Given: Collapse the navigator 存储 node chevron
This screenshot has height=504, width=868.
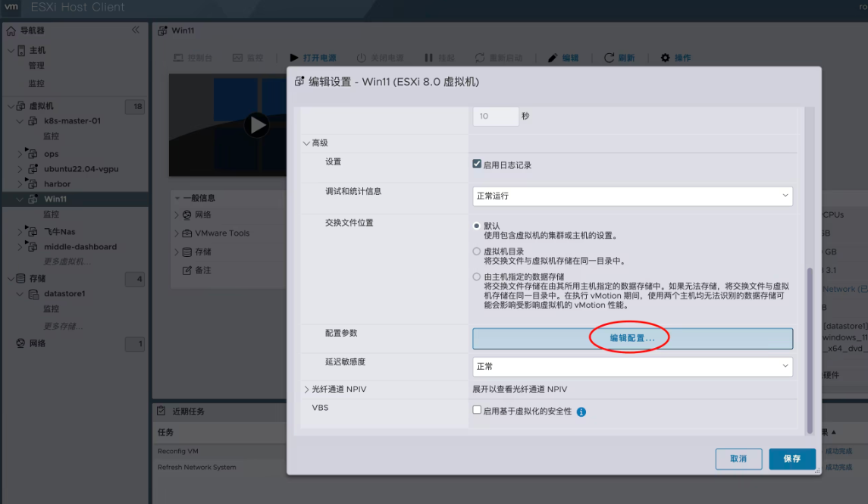Looking at the screenshot, I should click(11, 279).
